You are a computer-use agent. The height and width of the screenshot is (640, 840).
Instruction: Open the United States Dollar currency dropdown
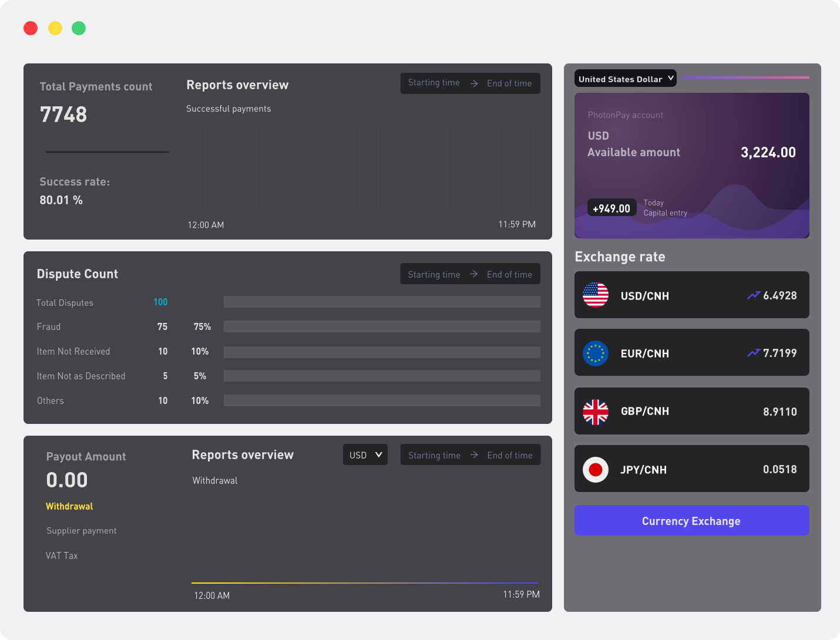tap(626, 79)
